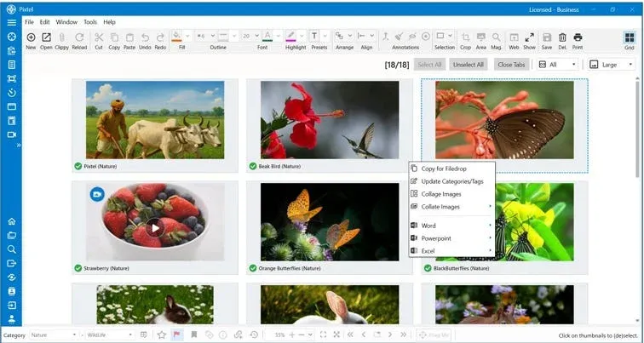Click the user profile icon at the bottom of the sidebar

point(12,319)
